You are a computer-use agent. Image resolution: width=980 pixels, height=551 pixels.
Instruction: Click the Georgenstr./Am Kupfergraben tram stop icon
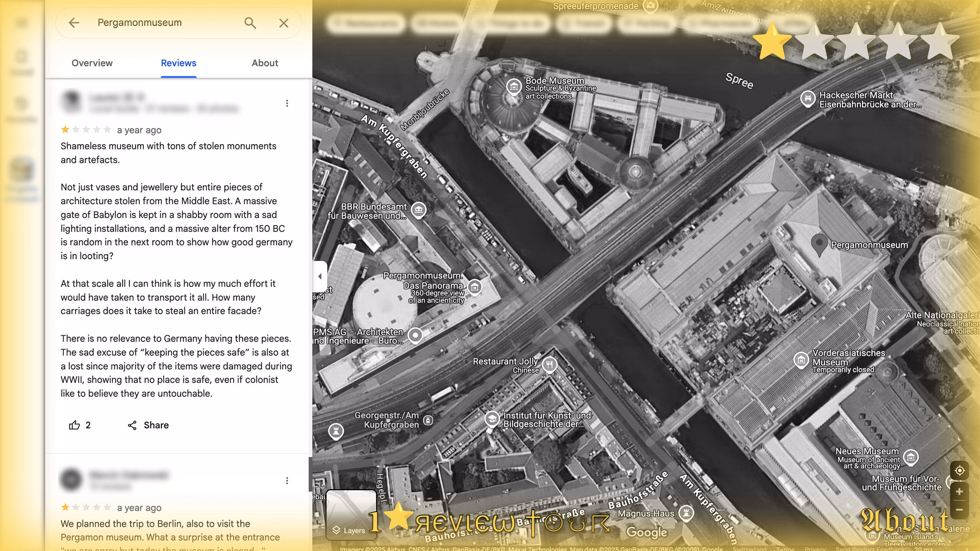pos(428,421)
